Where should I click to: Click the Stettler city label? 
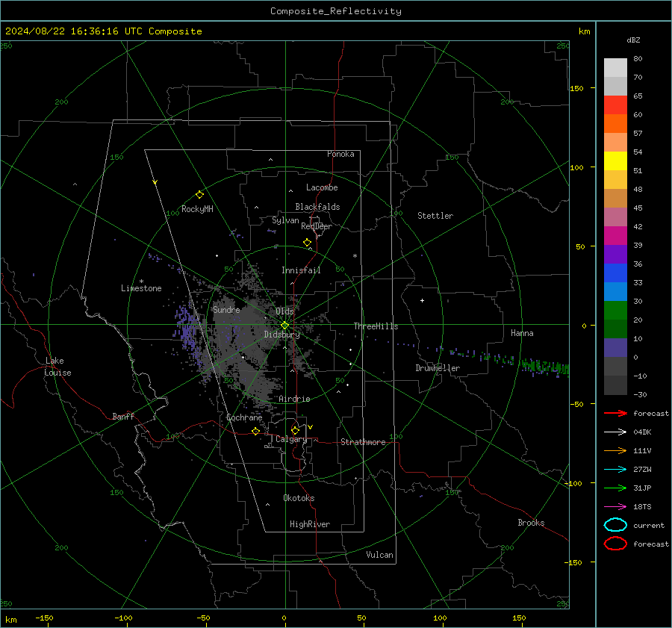pyautogui.click(x=435, y=216)
